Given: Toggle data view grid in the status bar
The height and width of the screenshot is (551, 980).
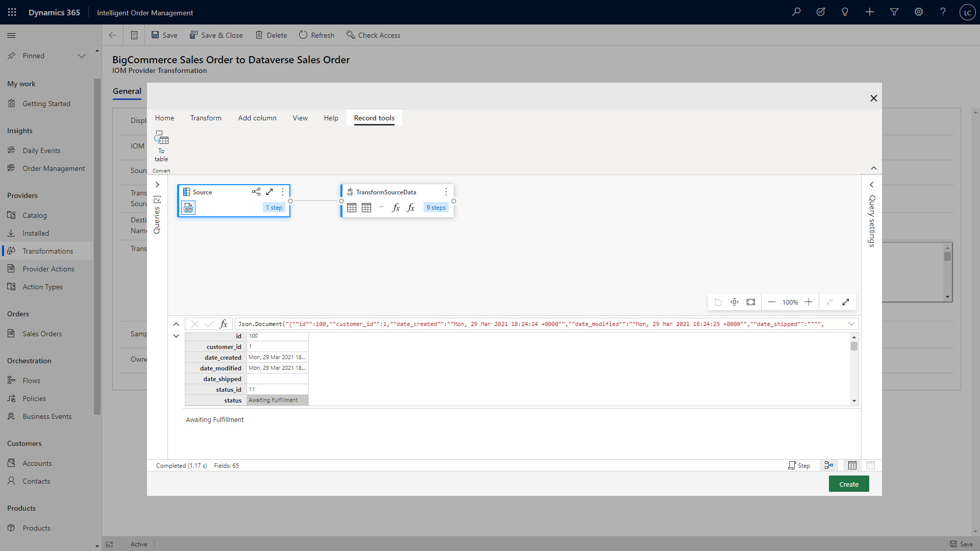Looking at the screenshot, I should tap(852, 465).
